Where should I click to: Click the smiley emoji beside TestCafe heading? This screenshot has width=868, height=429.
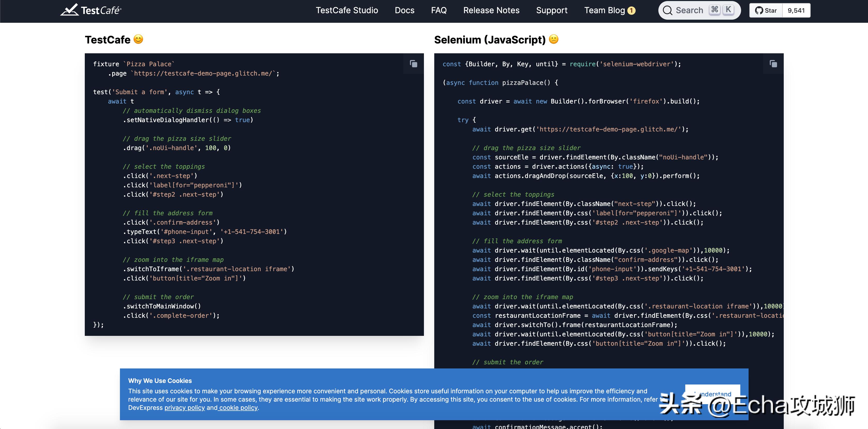139,40
